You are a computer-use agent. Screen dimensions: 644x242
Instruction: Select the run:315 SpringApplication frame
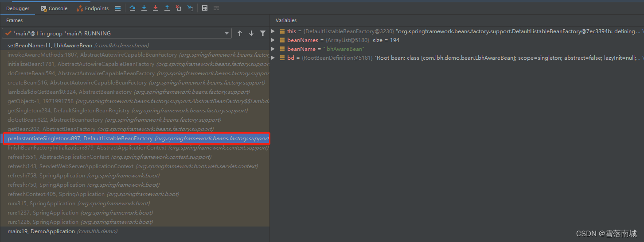[x=135, y=204]
